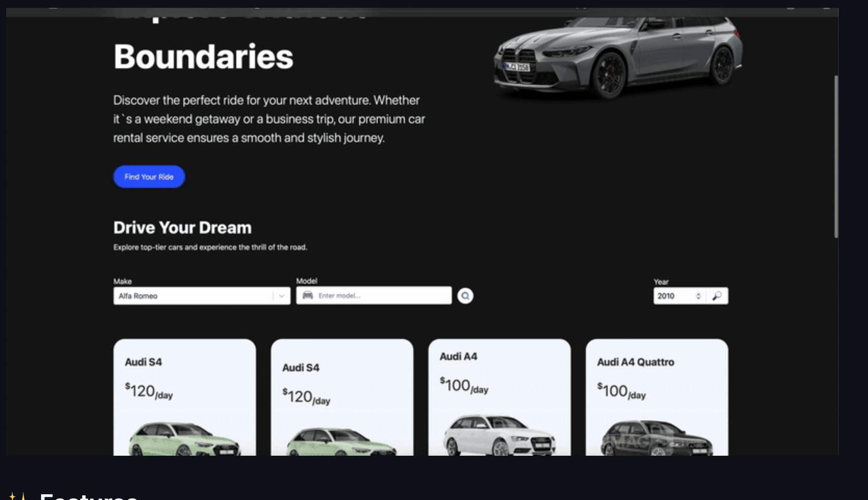Open the first Audi S4 car card

(x=185, y=397)
